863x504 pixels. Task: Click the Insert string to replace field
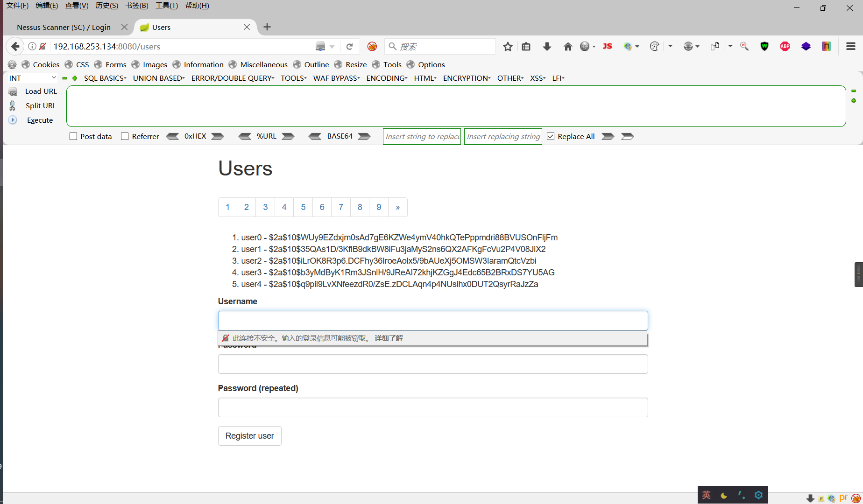[422, 136]
